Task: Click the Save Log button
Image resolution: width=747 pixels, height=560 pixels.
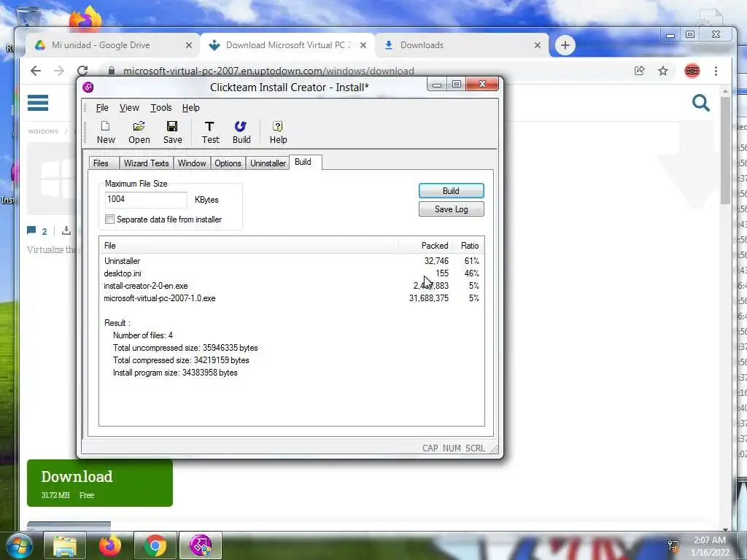Action: click(451, 209)
